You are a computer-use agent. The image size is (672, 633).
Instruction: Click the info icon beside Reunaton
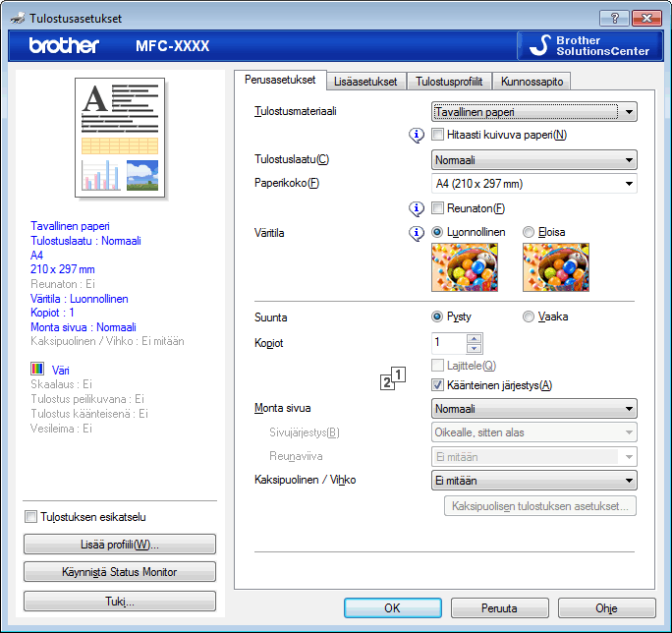tap(417, 208)
